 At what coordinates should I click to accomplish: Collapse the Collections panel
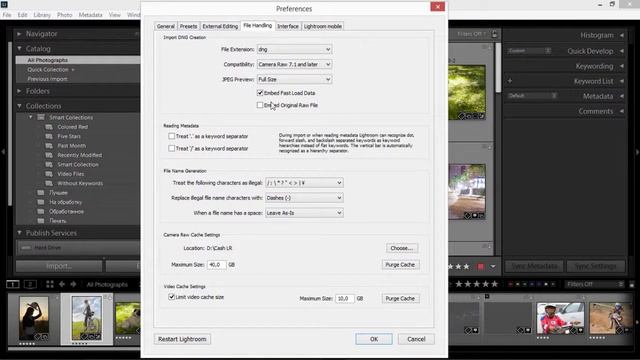[x=19, y=106]
